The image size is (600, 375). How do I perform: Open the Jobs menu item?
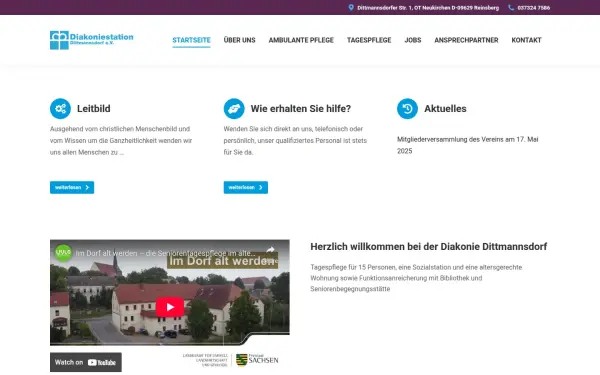413,40
